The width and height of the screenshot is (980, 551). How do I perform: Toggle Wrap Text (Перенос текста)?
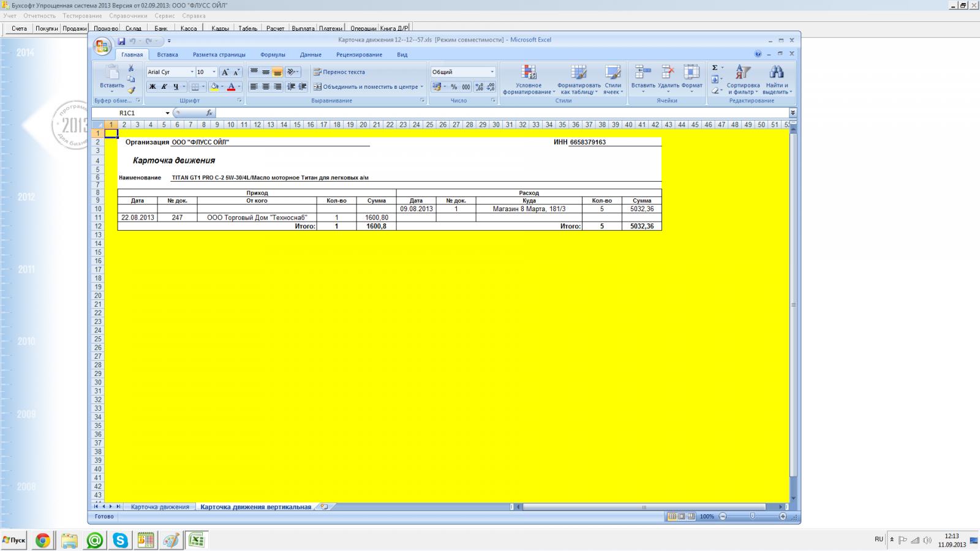(339, 72)
